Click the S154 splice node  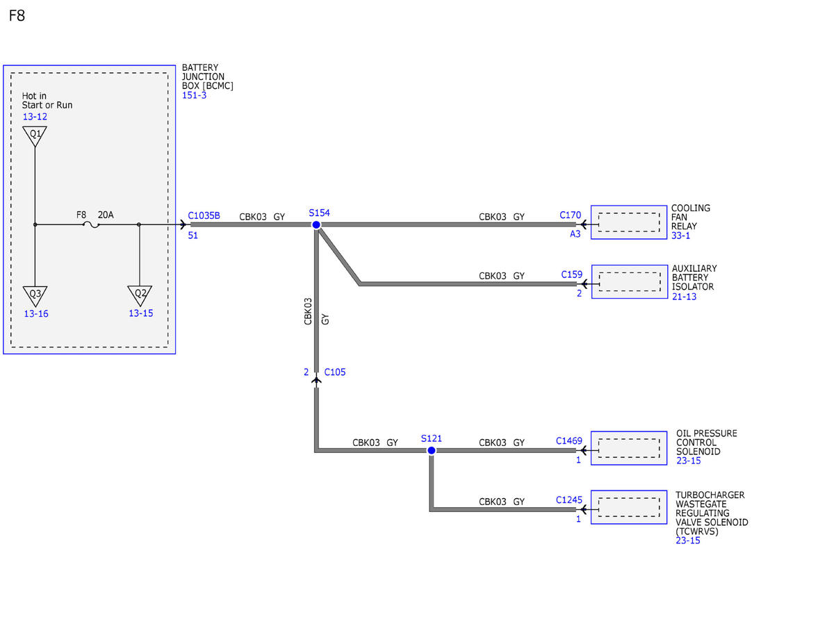point(316,225)
